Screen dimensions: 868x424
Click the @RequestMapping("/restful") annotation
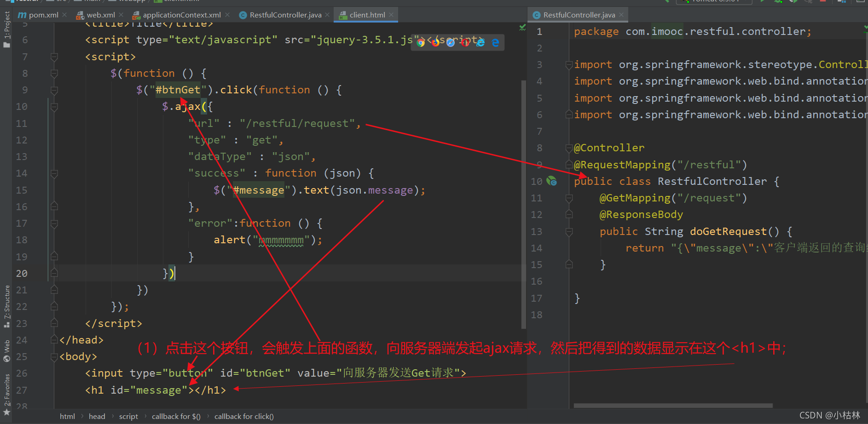click(x=660, y=165)
